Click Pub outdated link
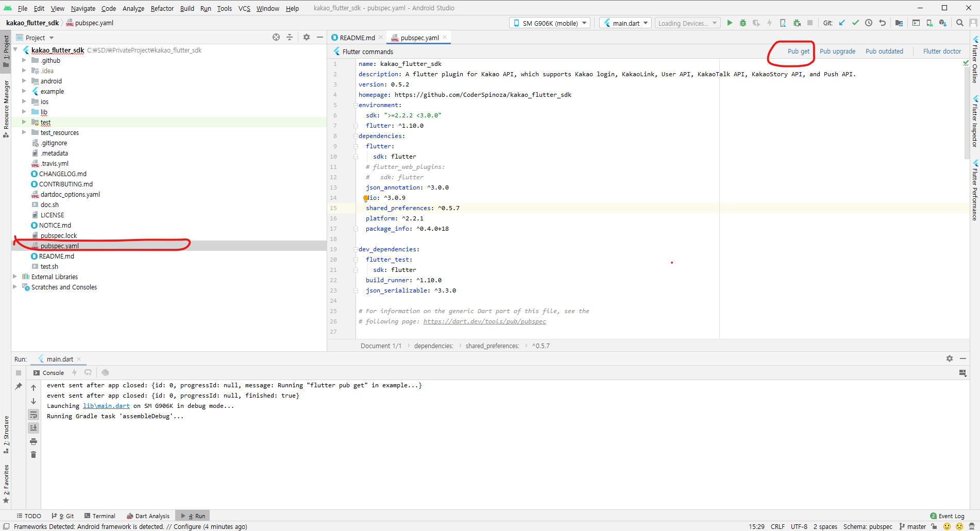This screenshot has width=980, height=531. coord(884,52)
